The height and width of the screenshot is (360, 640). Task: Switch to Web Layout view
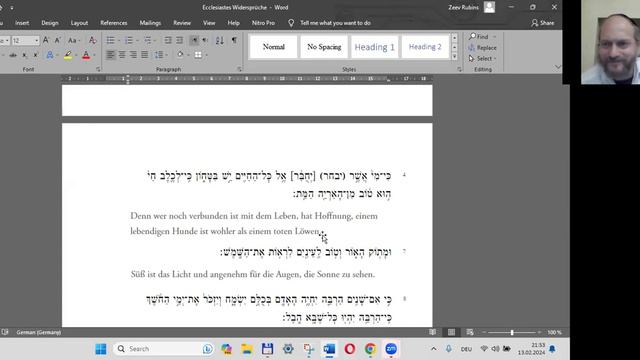(470, 332)
